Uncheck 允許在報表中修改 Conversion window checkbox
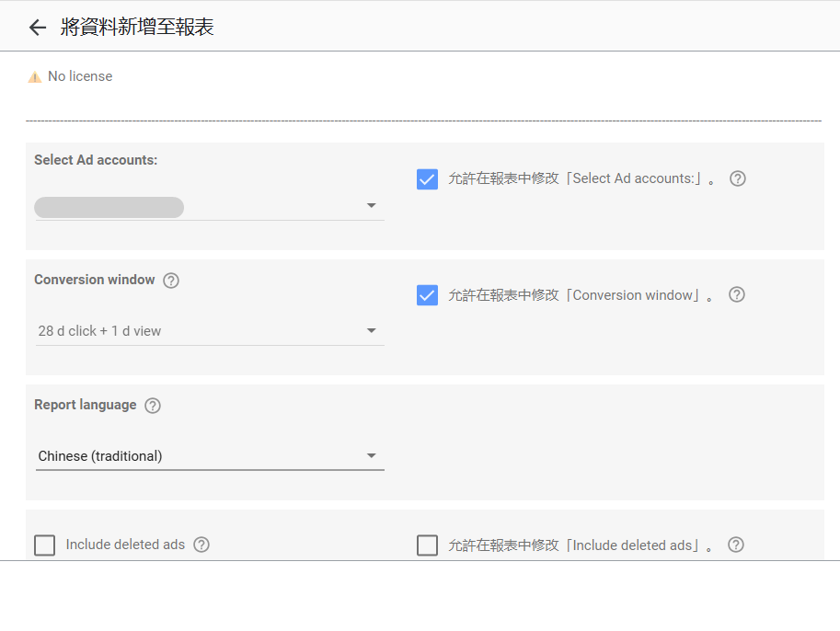The width and height of the screenshot is (840, 631). point(427,295)
